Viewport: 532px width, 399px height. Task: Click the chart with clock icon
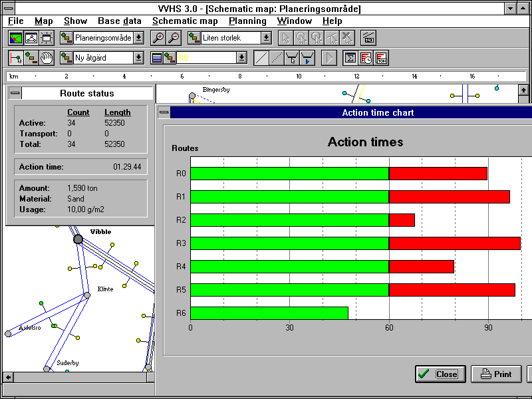[366, 58]
